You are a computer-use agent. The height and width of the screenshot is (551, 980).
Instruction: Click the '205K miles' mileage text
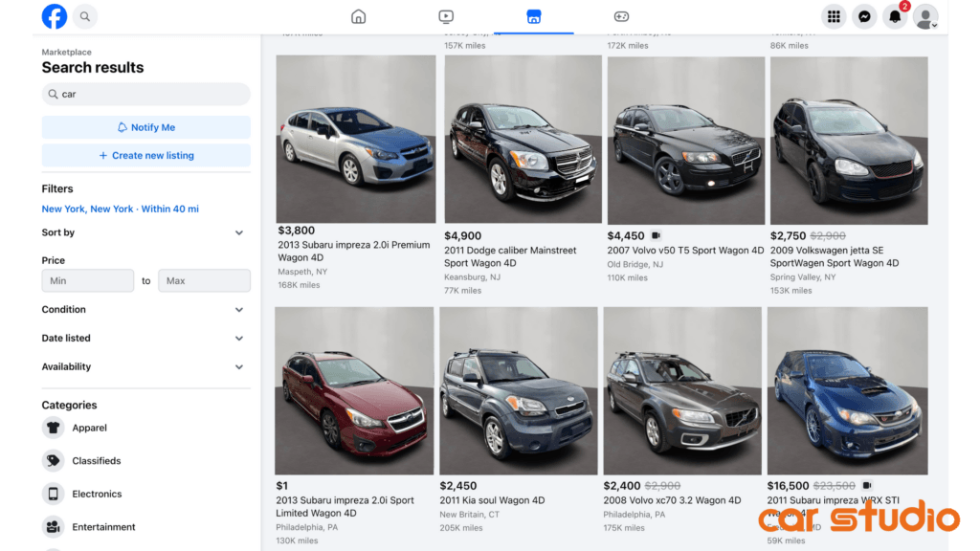(x=461, y=528)
